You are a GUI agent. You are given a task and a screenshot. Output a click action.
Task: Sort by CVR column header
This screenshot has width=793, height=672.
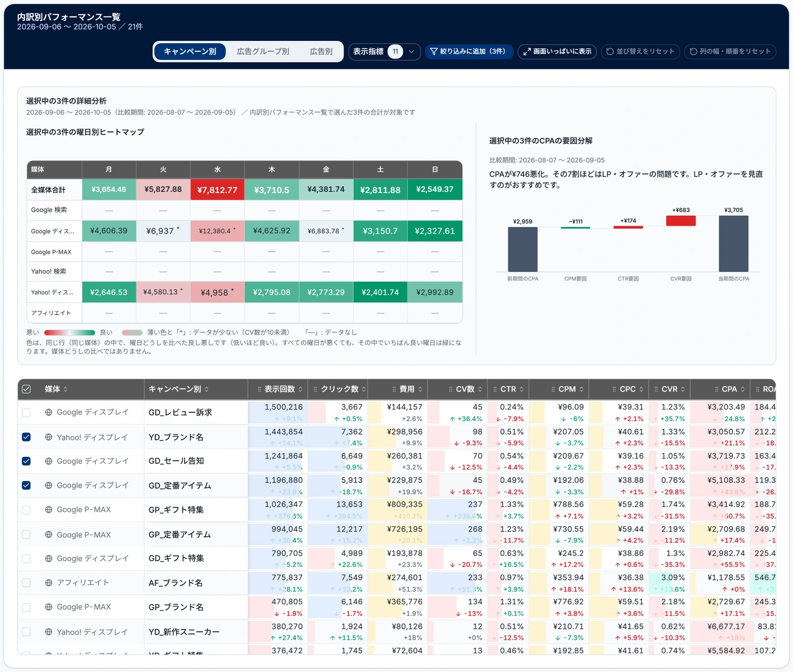click(673, 389)
